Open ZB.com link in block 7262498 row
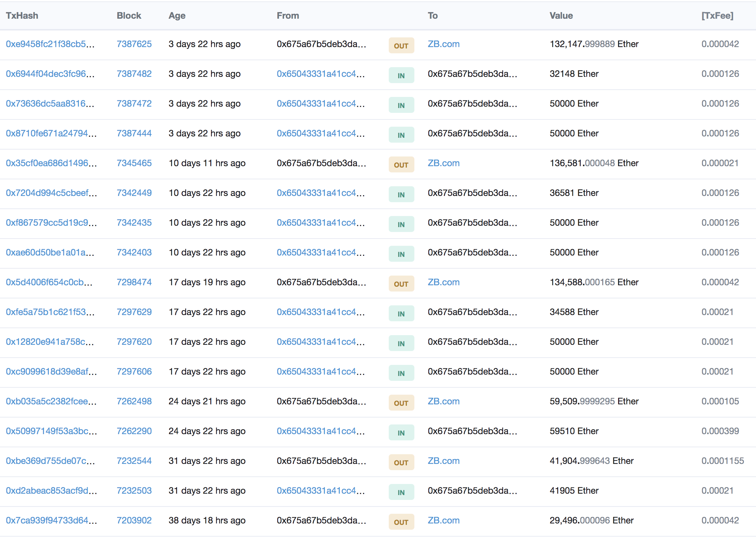The width and height of the screenshot is (756, 538). click(x=443, y=401)
